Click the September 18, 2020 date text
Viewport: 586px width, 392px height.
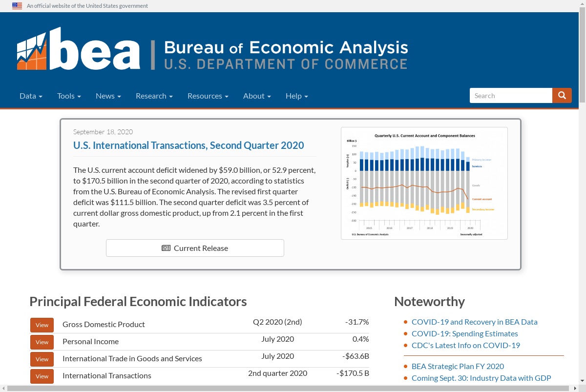point(103,132)
